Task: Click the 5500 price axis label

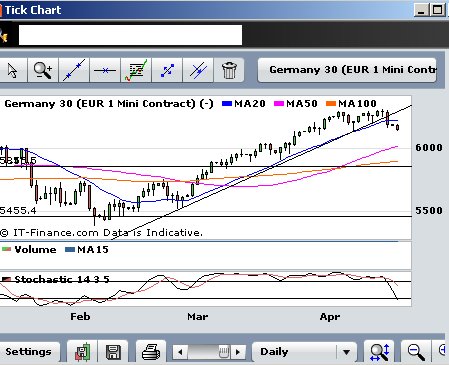Action: 429,210
